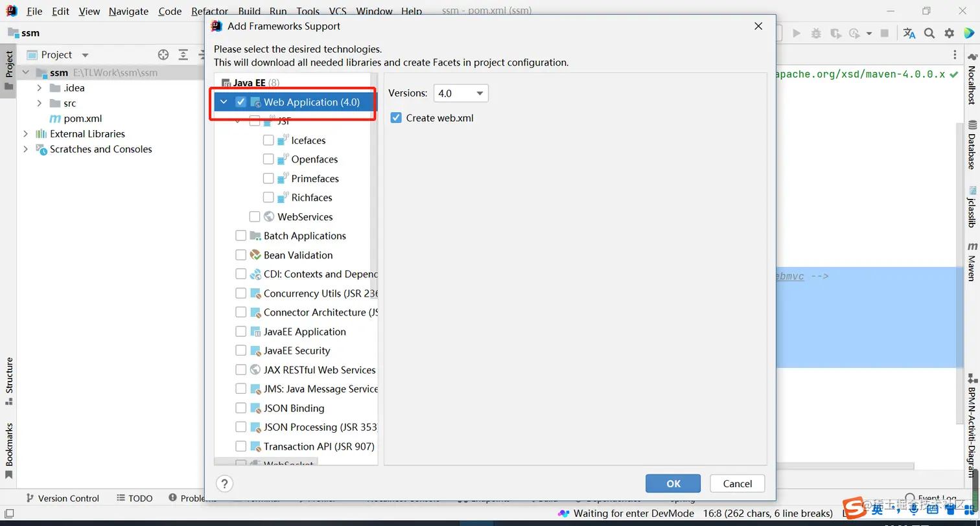The height and width of the screenshot is (526, 980).
Task: Open Search Everywhere magnifier icon
Action: (929, 33)
